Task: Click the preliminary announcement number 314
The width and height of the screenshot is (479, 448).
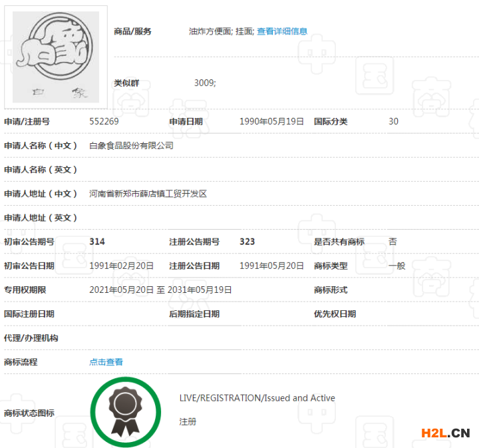Action: tap(97, 242)
